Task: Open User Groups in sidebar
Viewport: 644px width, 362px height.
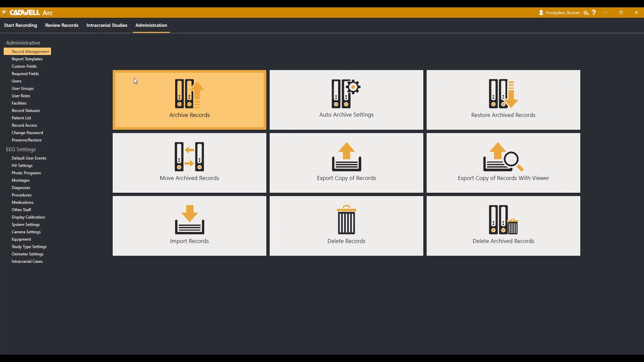Action: click(23, 88)
